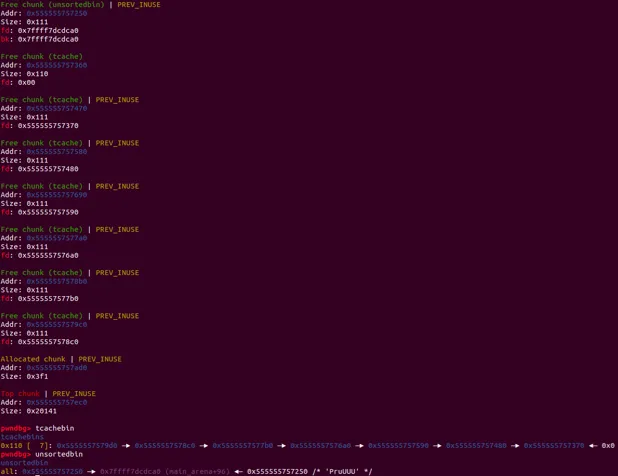Click the 'Top chunk' header text
The width and height of the screenshot is (618, 476).
(x=20, y=394)
